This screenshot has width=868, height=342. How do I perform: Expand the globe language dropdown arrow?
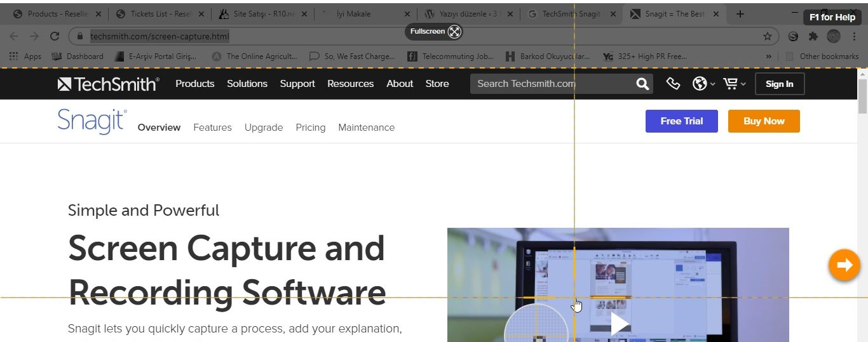coord(713,84)
